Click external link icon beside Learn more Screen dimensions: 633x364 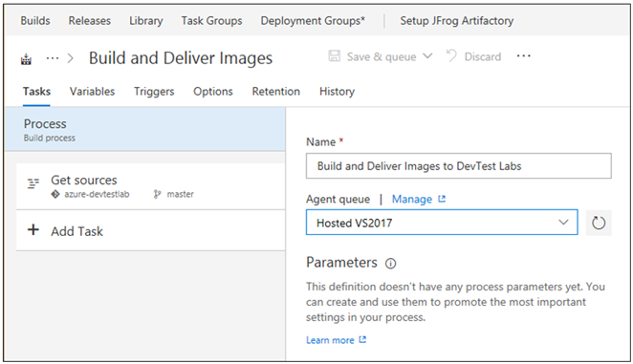point(362,340)
